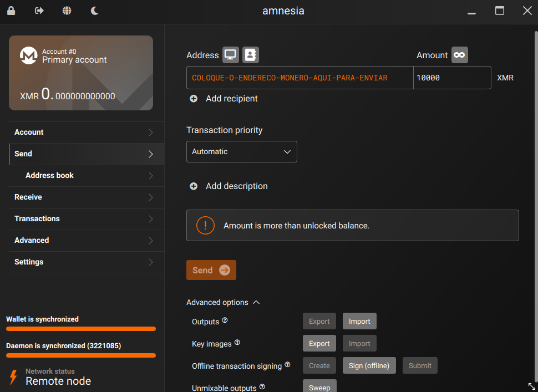Open Address book in the sidebar
This screenshot has width=538, height=392.
pos(87,176)
